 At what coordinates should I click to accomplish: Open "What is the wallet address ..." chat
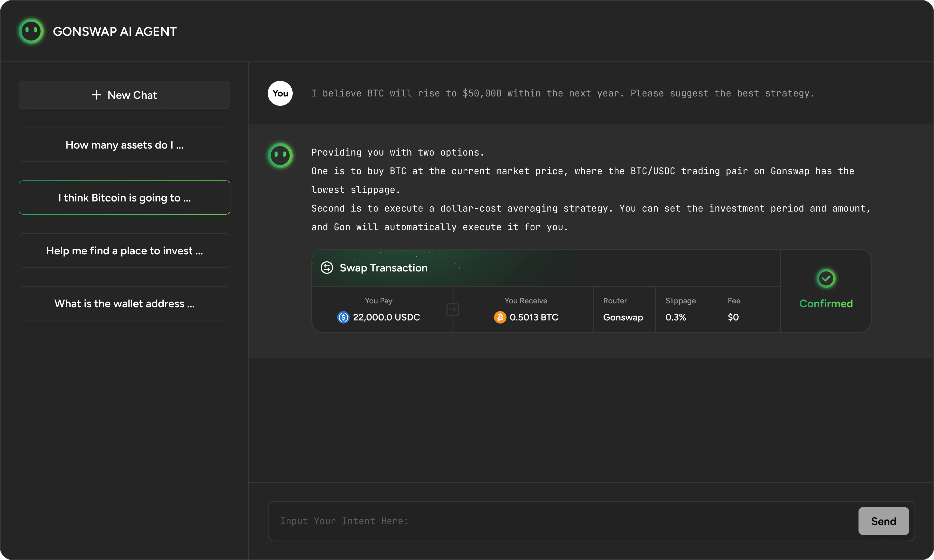click(x=125, y=303)
